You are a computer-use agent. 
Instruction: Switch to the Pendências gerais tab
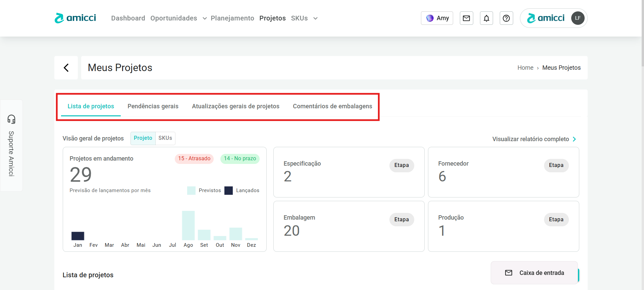pyautogui.click(x=153, y=106)
